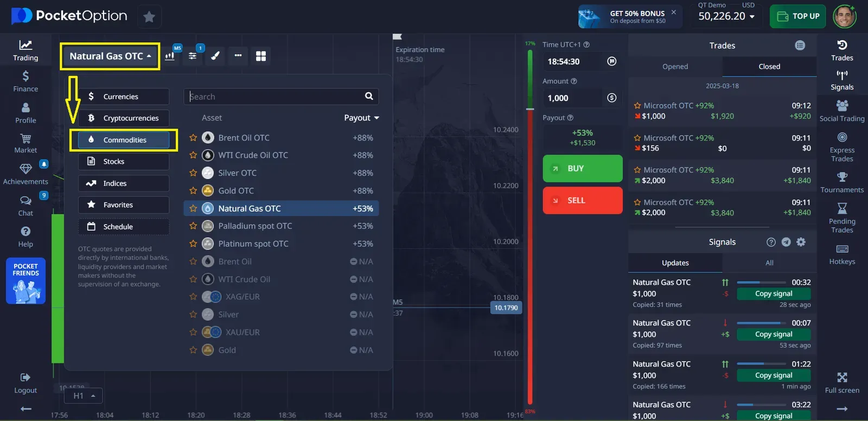Open the Signals settings gear
868x421 pixels.
pyautogui.click(x=801, y=242)
